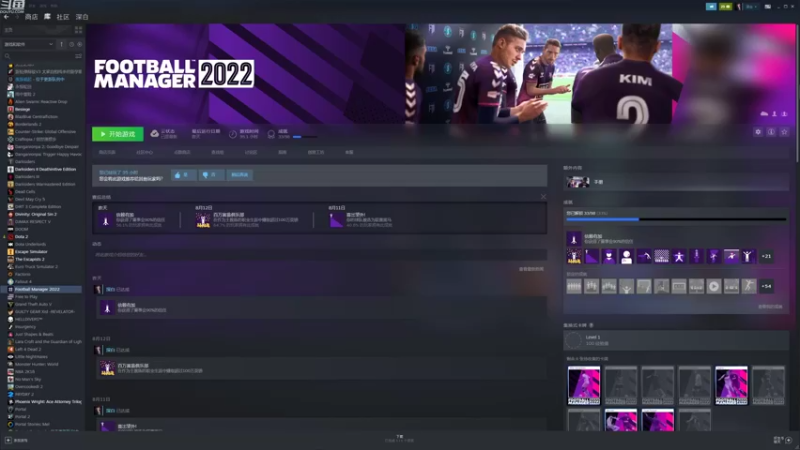Click the cloud sync status icon
The width and height of the screenshot is (800, 450).
(154, 134)
